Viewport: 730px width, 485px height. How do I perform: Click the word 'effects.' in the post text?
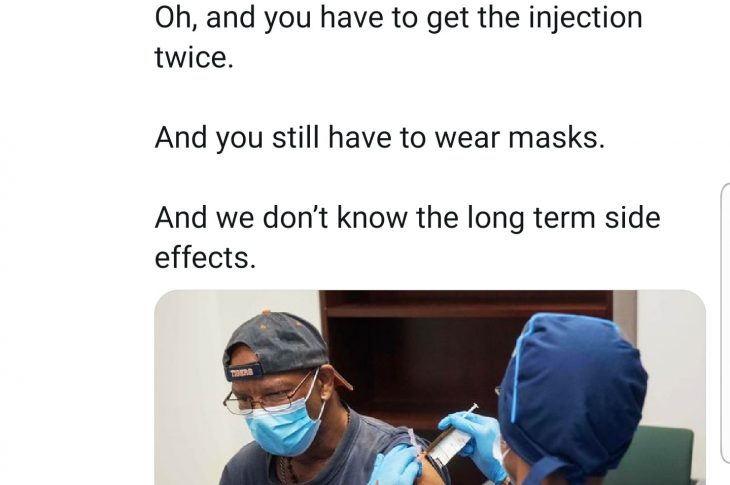tap(205, 257)
